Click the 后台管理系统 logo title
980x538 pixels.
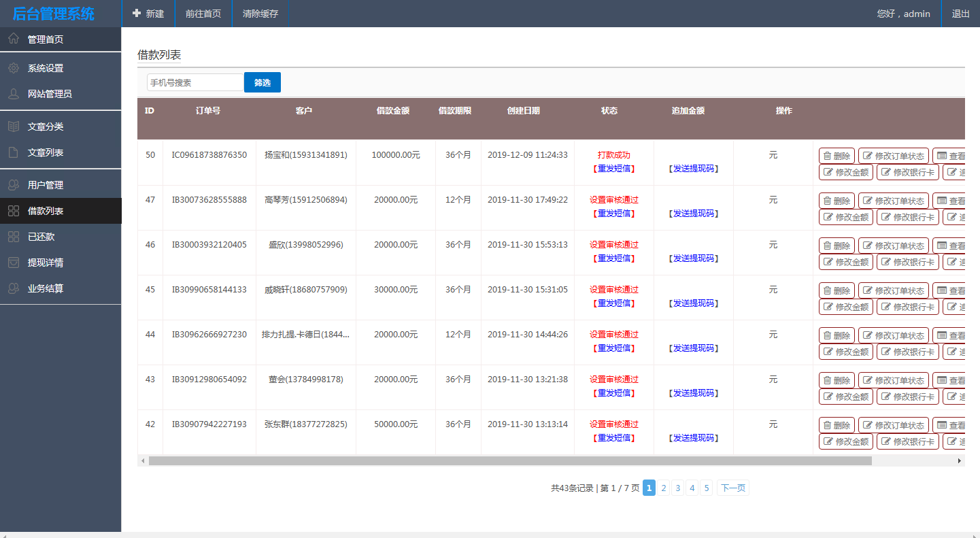[54, 14]
